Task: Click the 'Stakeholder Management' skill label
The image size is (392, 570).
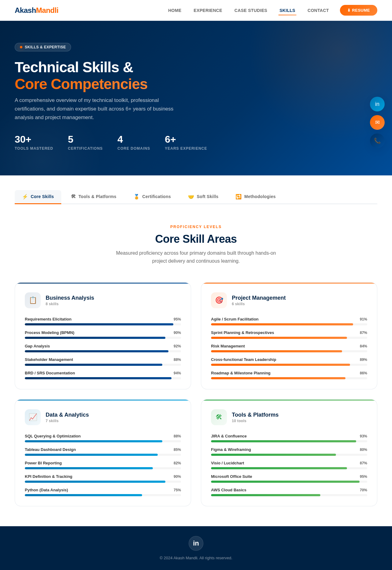Action: tap(49, 360)
